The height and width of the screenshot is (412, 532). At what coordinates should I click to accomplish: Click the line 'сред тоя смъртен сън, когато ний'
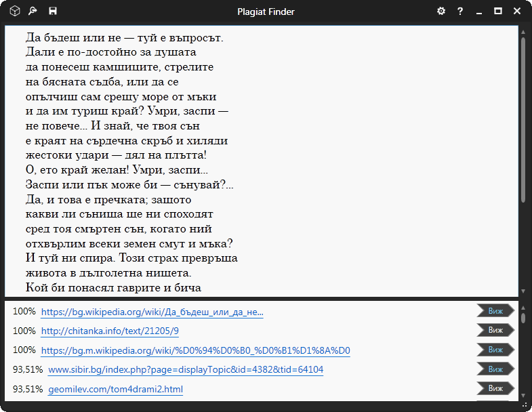pyautogui.click(x=119, y=229)
